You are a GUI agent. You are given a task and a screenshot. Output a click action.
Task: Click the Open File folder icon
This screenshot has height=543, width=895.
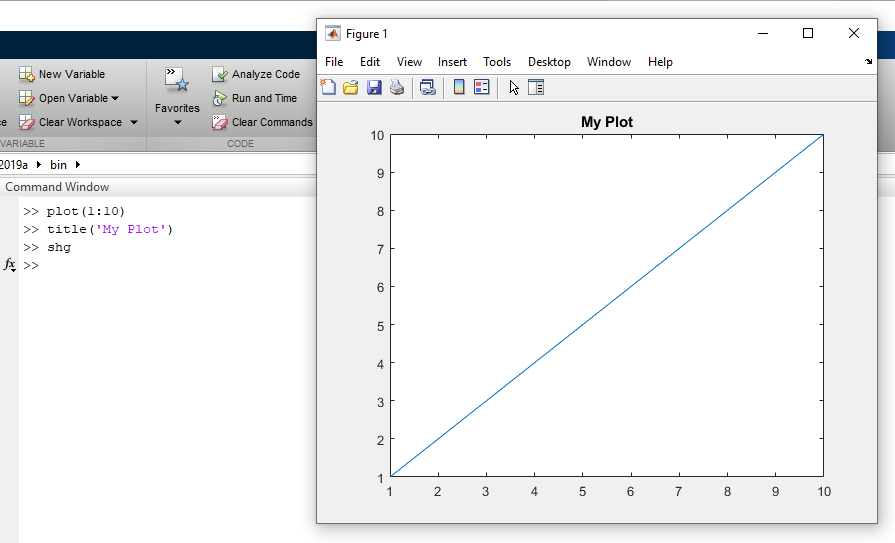(350, 87)
